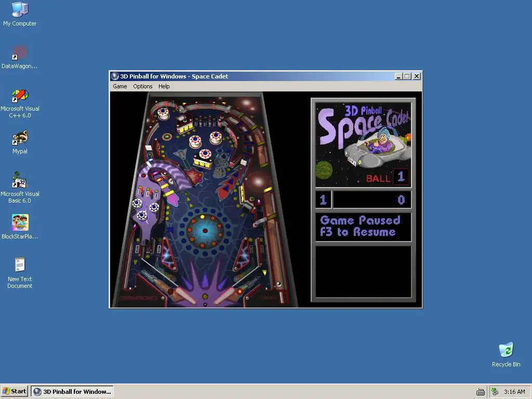The image size is (532, 399).
Task: Click the red spaceship ramp on table
Action: click(x=231, y=185)
